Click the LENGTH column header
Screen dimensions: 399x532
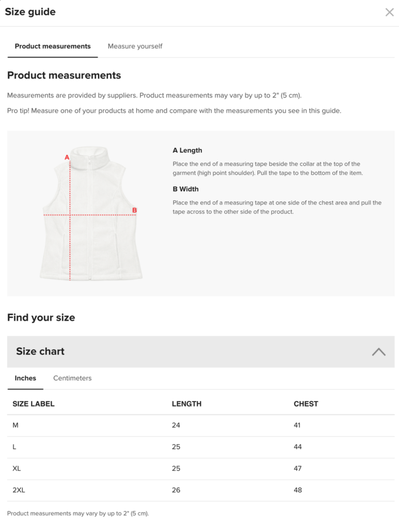pyautogui.click(x=187, y=404)
